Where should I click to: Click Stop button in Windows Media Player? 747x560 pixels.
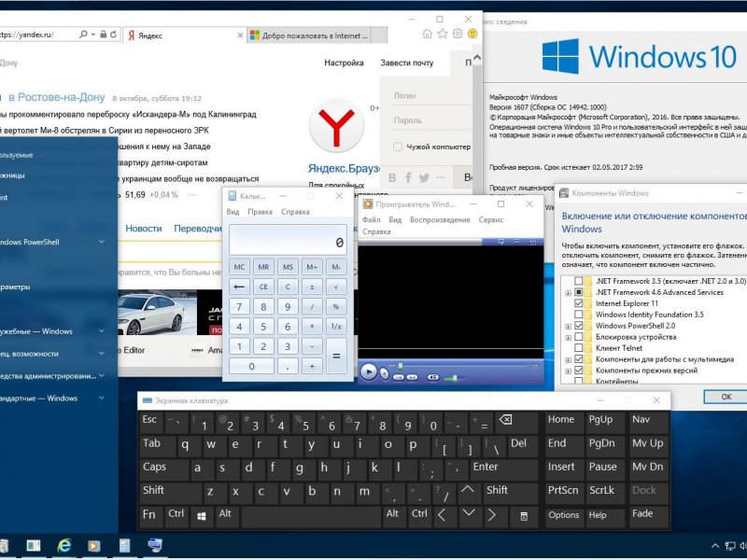coord(385,374)
